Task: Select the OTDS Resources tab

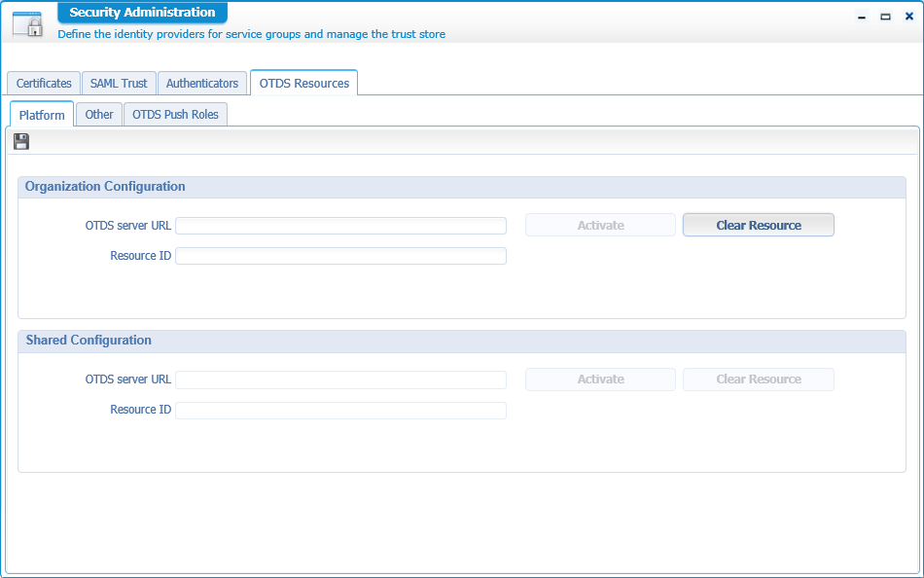Action: point(304,83)
